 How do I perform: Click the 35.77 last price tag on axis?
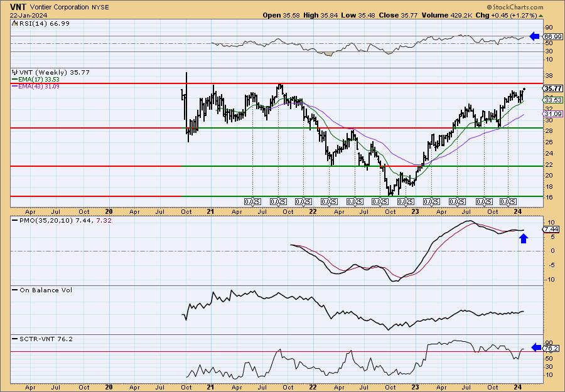click(553, 88)
